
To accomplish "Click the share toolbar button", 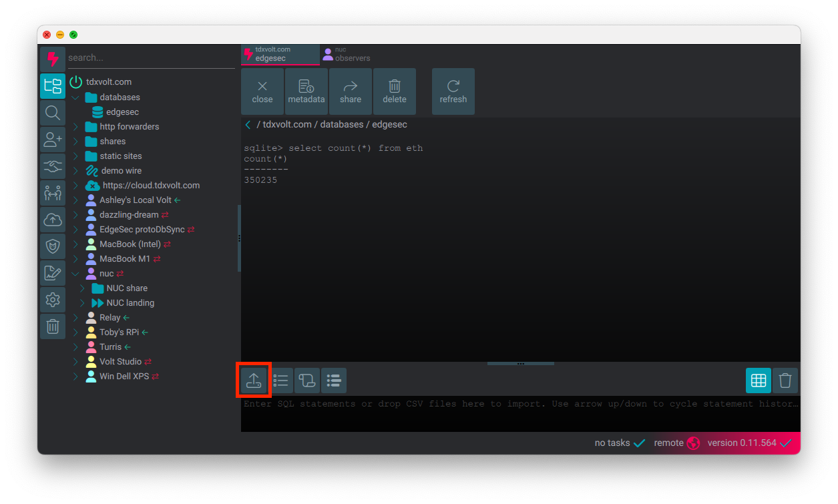I will coord(351,91).
